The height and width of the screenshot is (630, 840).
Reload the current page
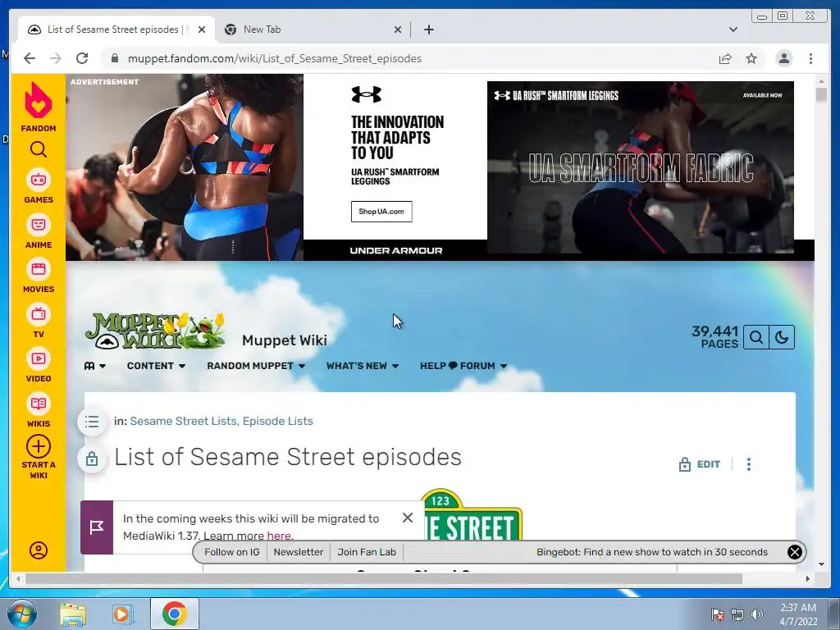[x=82, y=58]
